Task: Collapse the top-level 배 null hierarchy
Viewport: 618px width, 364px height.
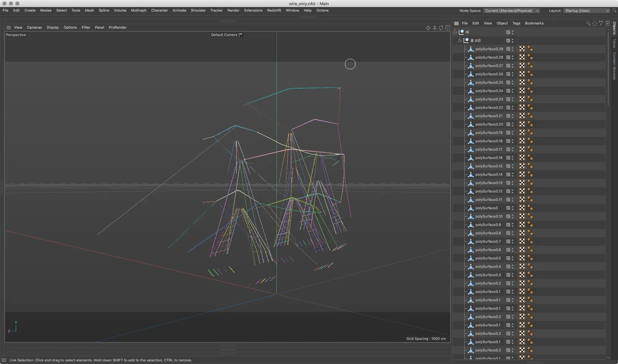Action: click(x=455, y=32)
